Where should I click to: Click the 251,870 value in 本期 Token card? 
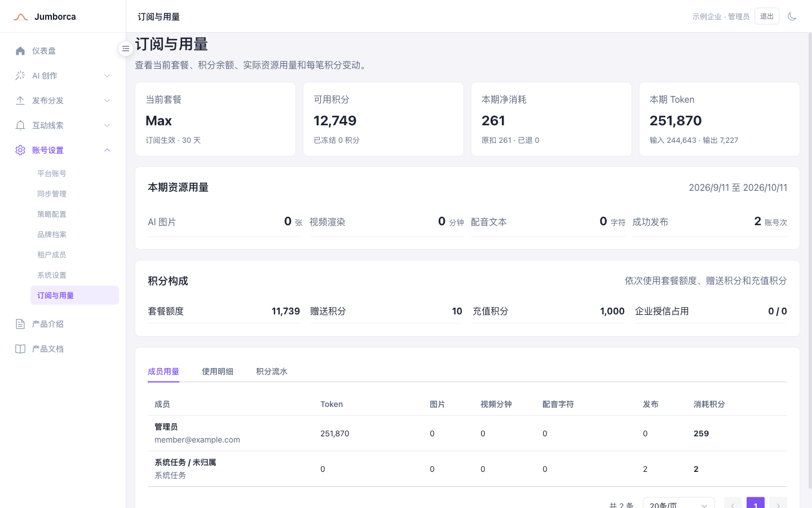tap(676, 121)
